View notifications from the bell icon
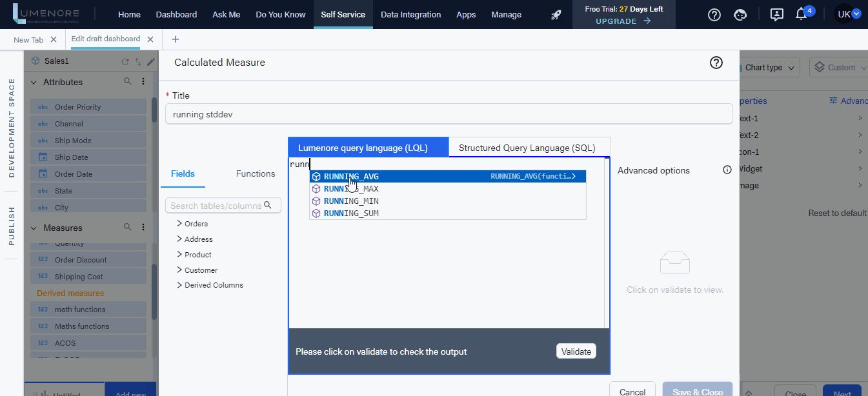Image resolution: width=868 pixels, height=396 pixels. point(800,14)
